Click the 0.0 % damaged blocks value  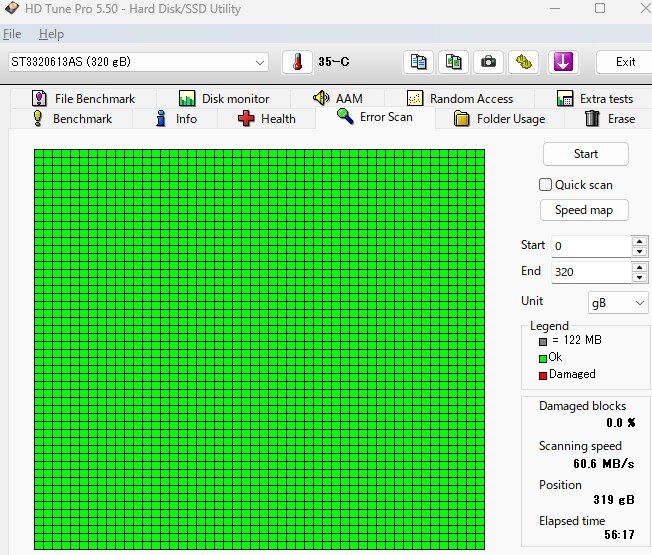pos(621,423)
